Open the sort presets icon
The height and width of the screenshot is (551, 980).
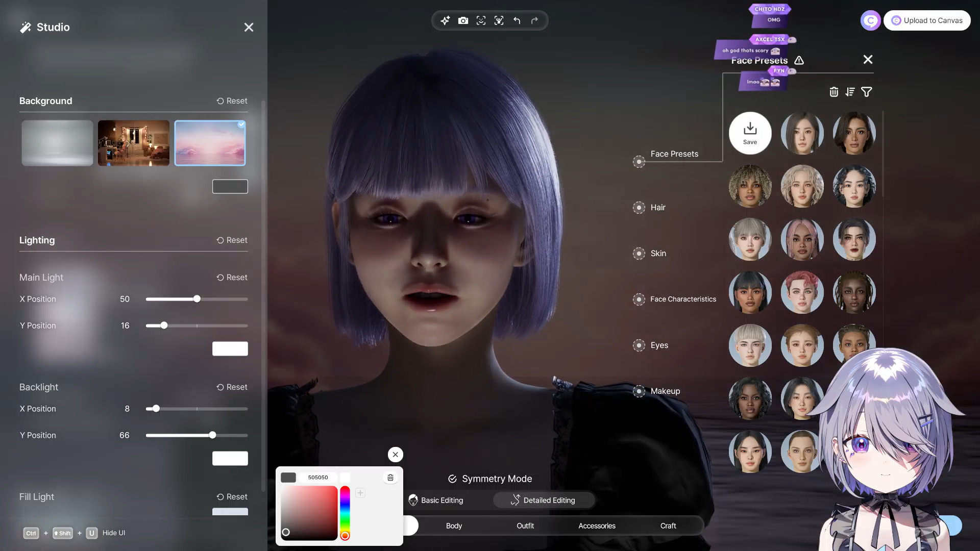pyautogui.click(x=850, y=92)
